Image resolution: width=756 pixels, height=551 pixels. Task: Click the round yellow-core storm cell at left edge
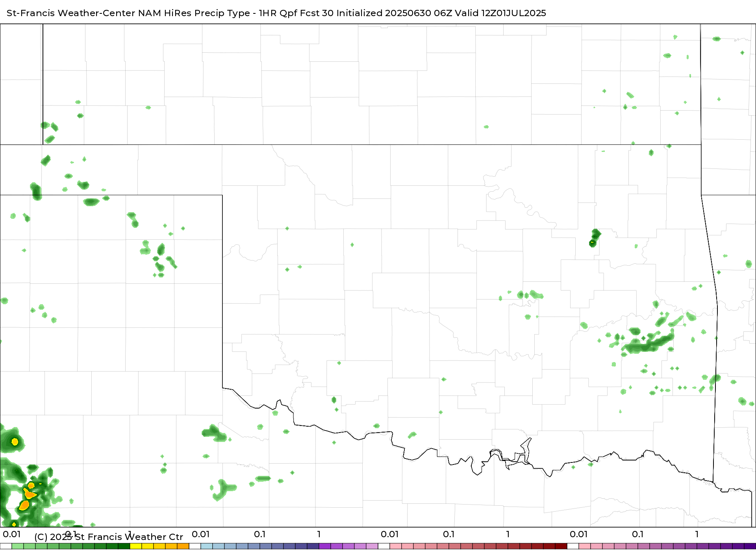[x=13, y=441]
